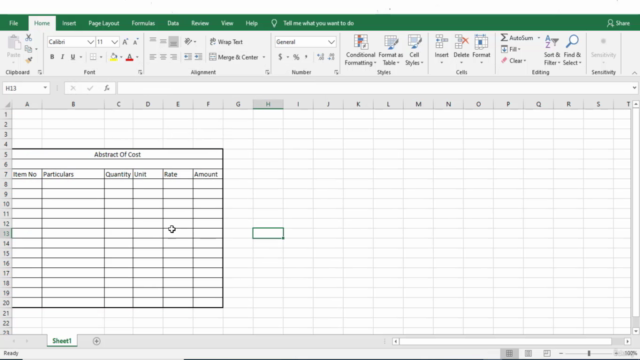The height and width of the screenshot is (360, 640).
Task: Click Delete cells button
Action: pyautogui.click(x=461, y=50)
